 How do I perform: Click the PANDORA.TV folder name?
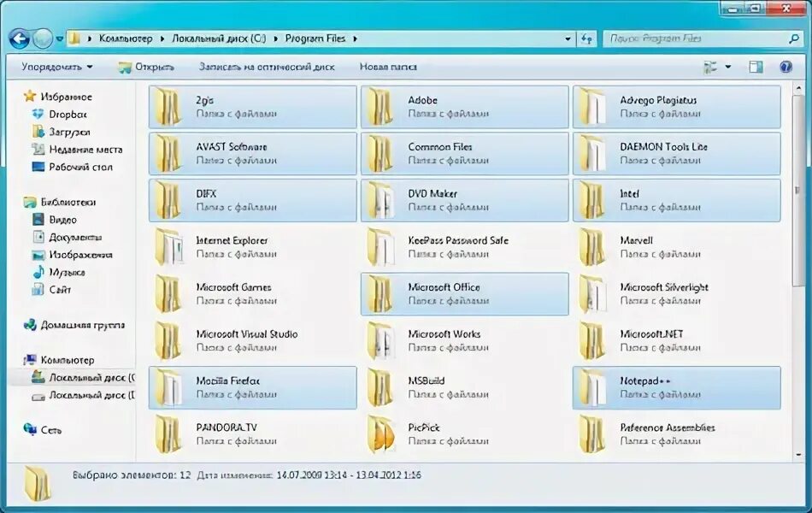[227, 427]
